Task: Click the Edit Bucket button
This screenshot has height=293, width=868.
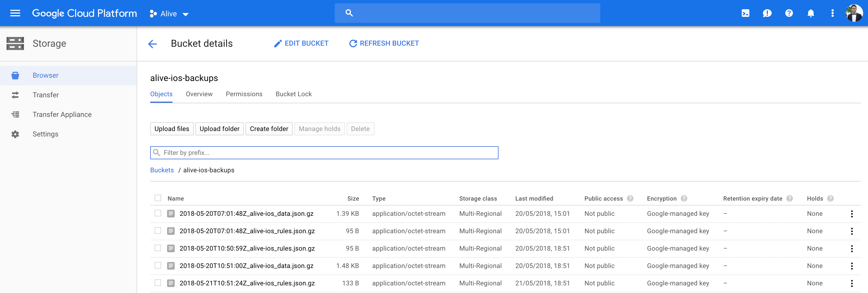Action: click(301, 43)
